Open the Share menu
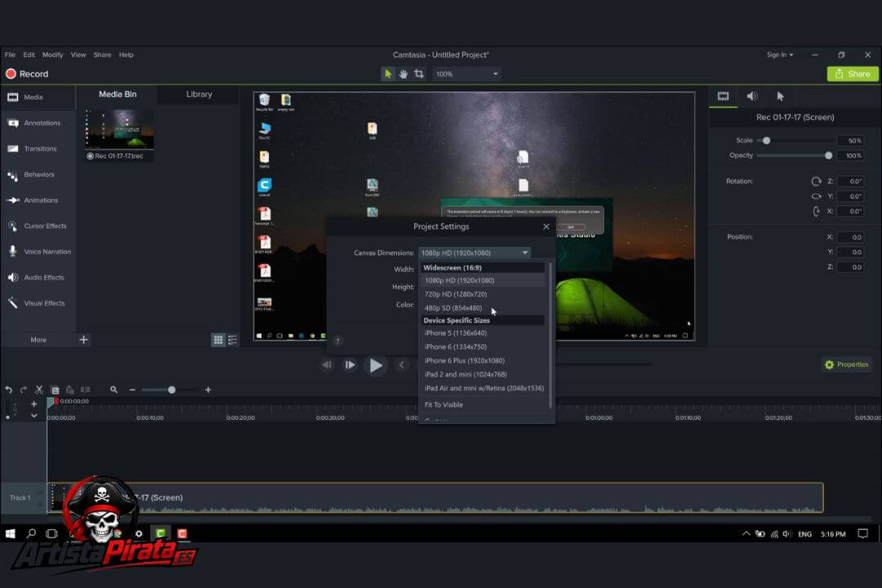The image size is (882, 588). point(102,55)
